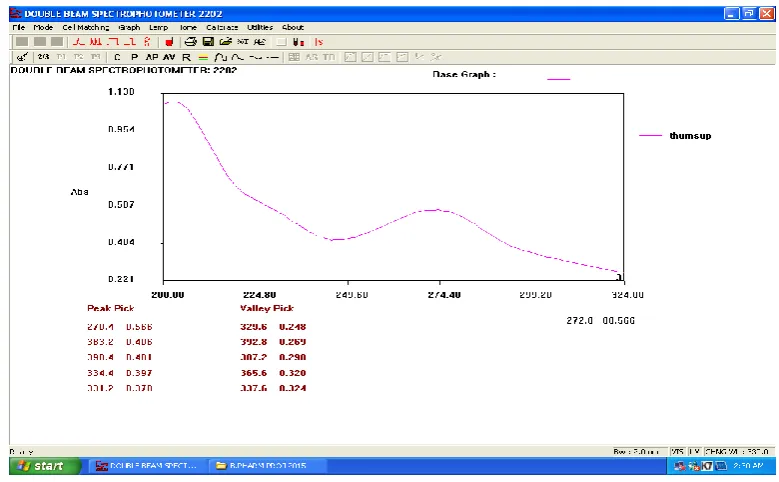Click the dashed line toolbar icon

pyautogui.click(x=272, y=58)
